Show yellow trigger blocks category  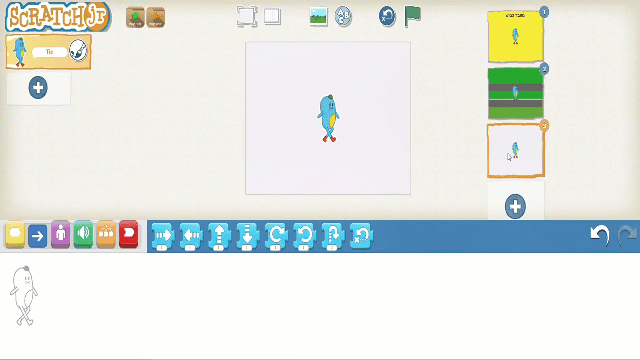pos(15,234)
